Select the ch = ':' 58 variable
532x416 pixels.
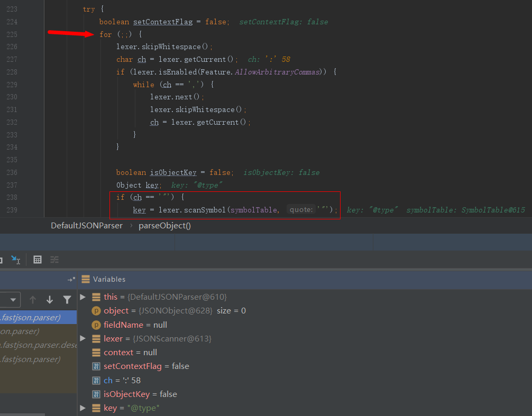[122, 380]
